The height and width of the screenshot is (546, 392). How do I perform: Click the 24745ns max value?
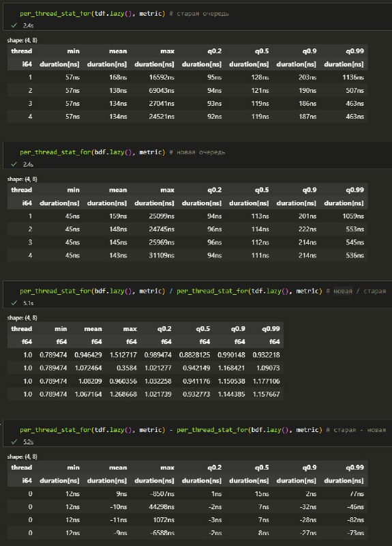pos(162,229)
